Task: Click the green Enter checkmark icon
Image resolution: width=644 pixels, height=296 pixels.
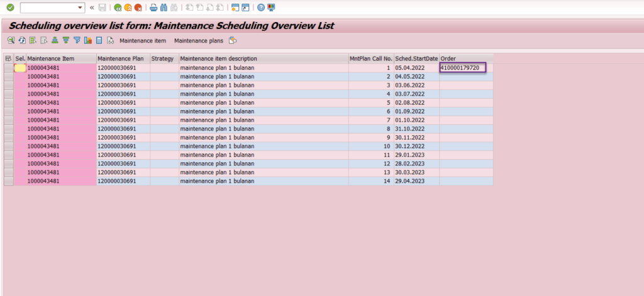Action: [10, 8]
